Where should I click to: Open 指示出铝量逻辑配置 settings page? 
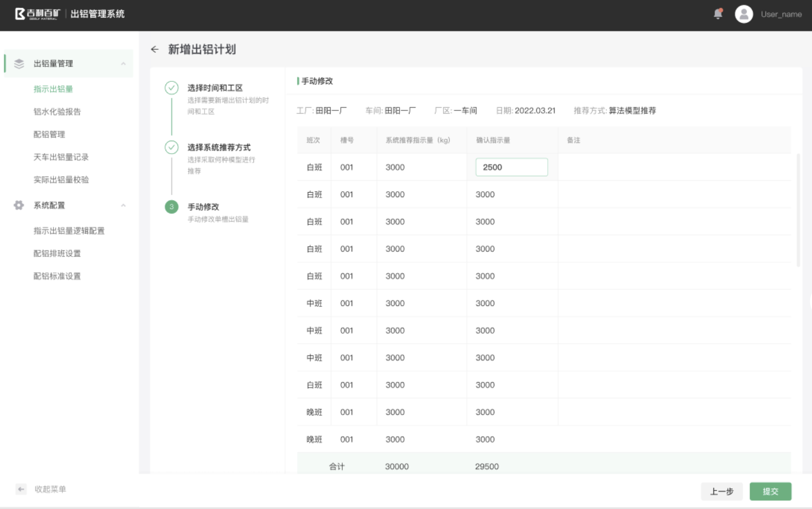[69, 231]
